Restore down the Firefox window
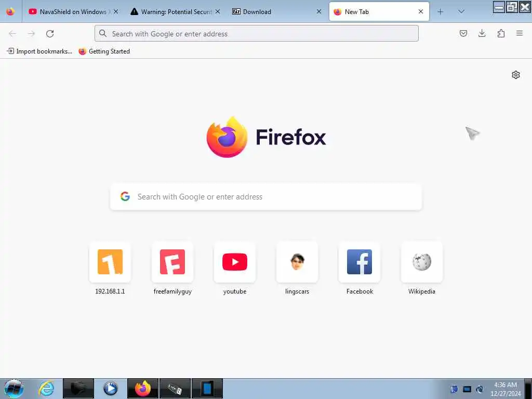Image resolution: width=532 pixels, height=399 pixels. pos(512,7)
